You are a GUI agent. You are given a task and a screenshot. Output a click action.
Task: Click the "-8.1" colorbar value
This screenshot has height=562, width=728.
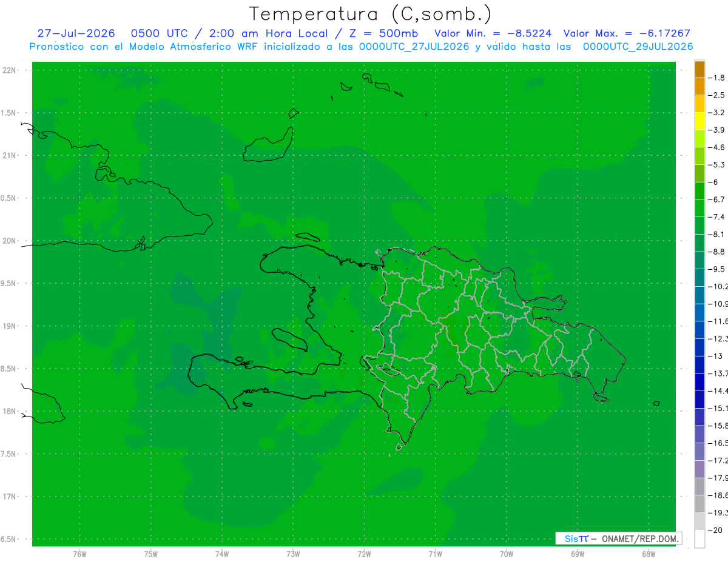[717, 234]
